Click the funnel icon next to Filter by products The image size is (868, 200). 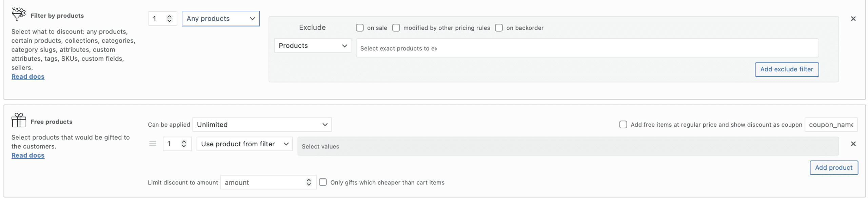[x=19, y=14]
